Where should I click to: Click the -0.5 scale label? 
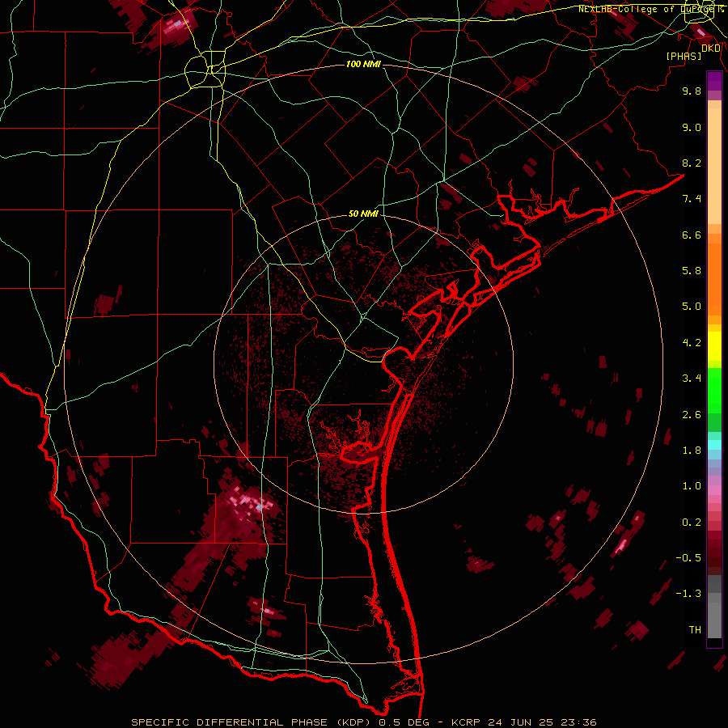coord(688,558)
